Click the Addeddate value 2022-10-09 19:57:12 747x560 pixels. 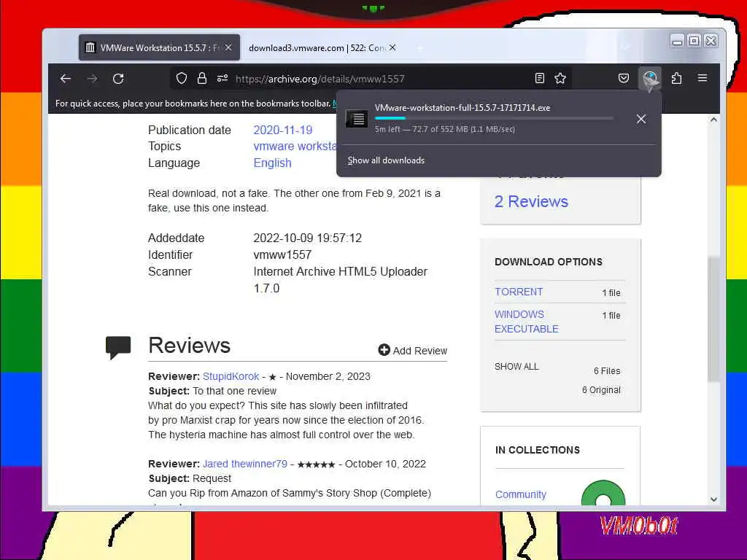click(308, 238)
